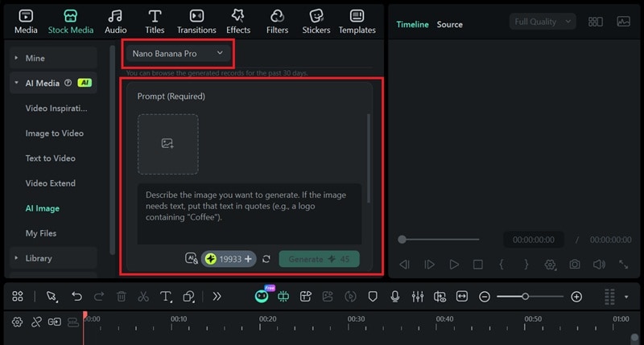Screen dimensions: 644x345
Task: Click the crop shape tool icon
Action: tap(189, 296)
